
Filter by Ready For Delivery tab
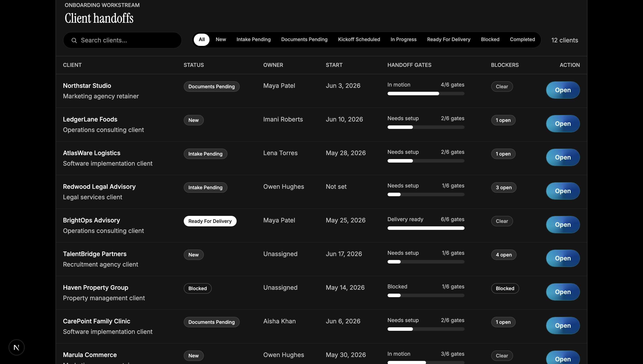(449, 40)
